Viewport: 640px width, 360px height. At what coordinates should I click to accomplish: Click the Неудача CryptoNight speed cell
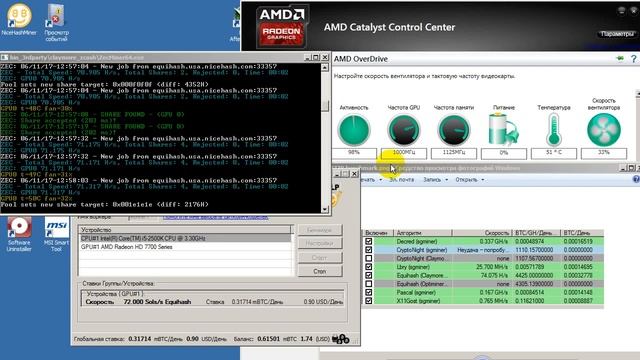482,250
